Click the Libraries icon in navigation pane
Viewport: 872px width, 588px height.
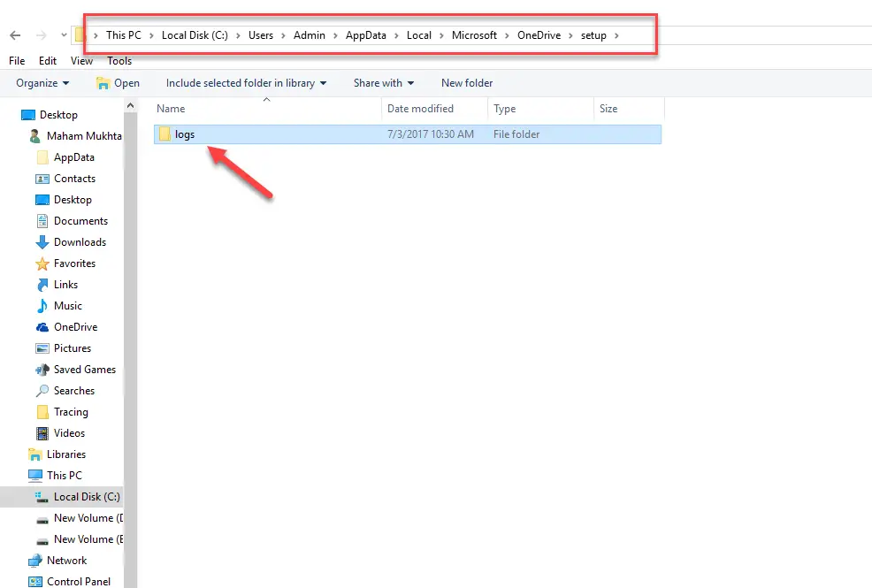pos(35,454)
